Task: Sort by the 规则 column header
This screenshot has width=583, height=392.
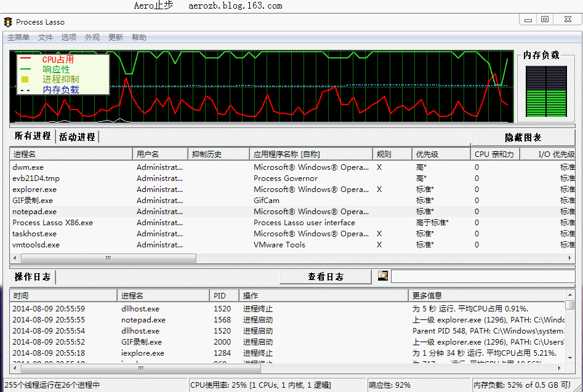Action: [392, 154]
